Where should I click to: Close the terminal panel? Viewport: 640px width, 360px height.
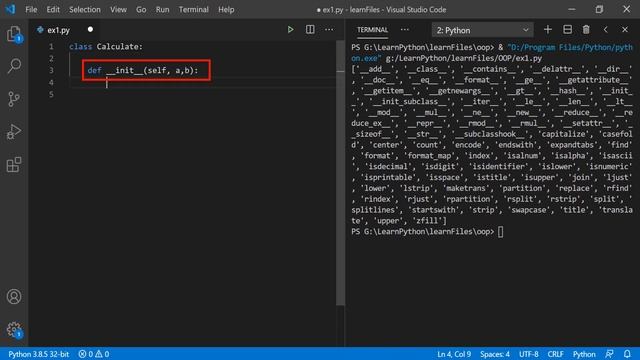point(625,29)
